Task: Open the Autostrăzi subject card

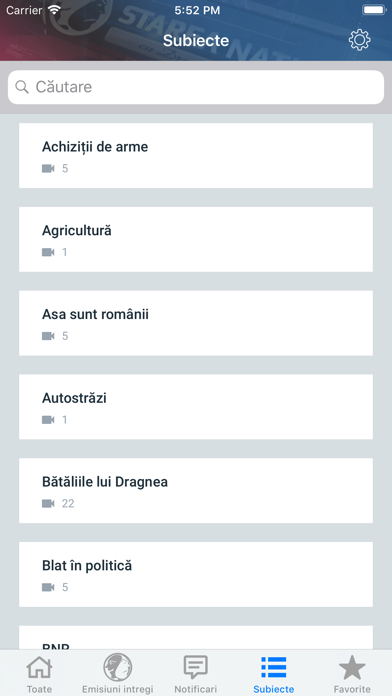Action: (x=196, y=407)
